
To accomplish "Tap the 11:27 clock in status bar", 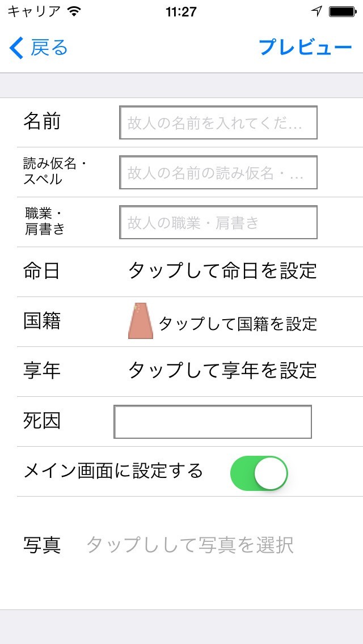I will [181, 11].
